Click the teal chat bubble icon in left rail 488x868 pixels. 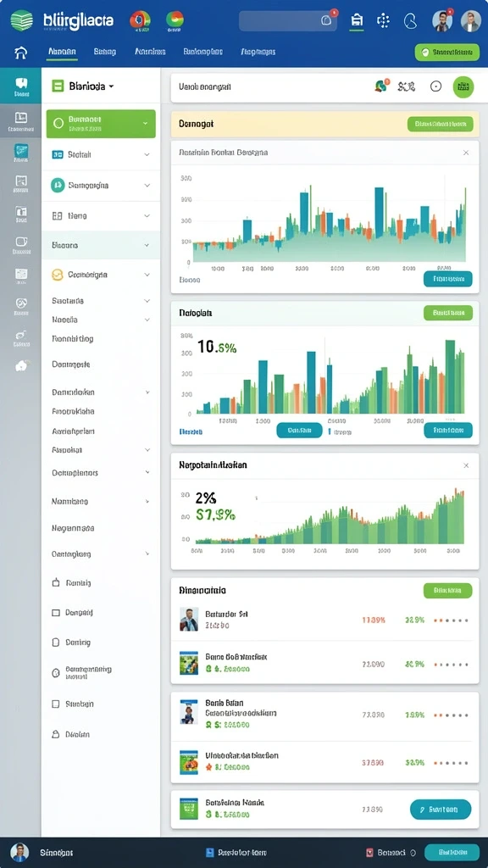(x=21, y=87)
